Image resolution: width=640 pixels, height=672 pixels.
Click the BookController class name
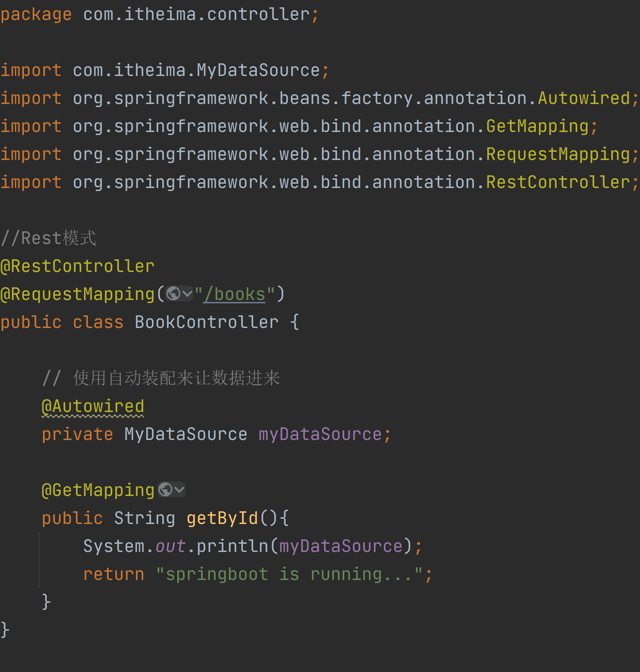206,322
